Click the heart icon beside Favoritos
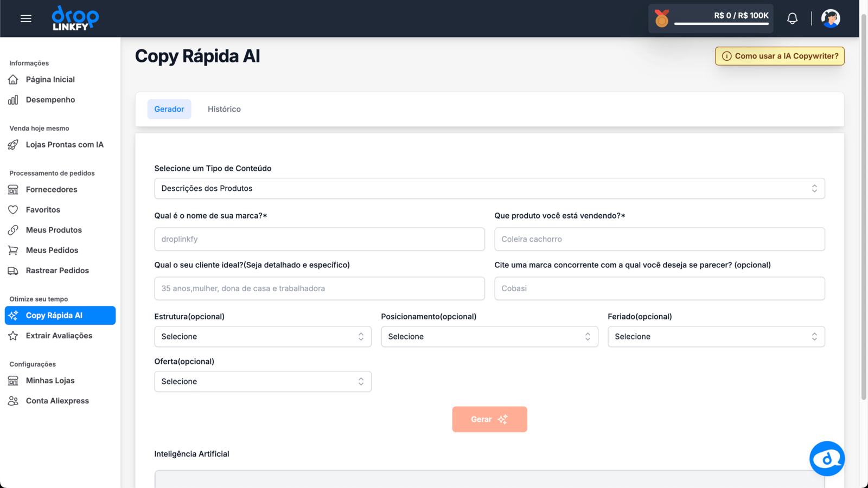868x488 pixels. (x=13, y=210)
